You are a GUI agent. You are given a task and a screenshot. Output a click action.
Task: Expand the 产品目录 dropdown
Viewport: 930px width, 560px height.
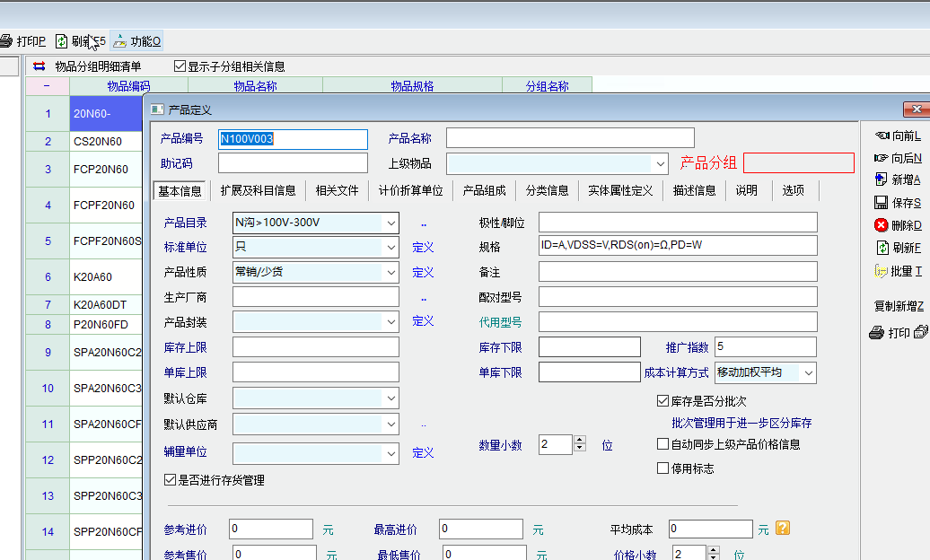pyautogui.click(x=390, y=223)
